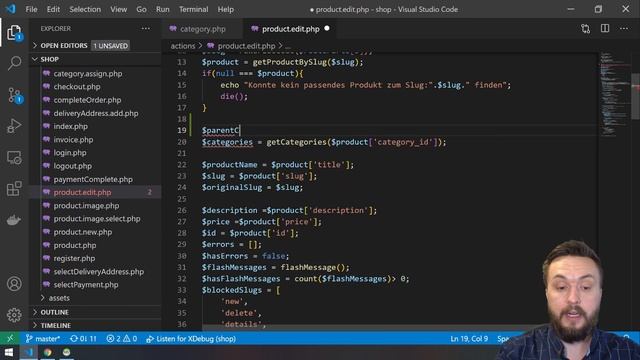Viewport: 640px width, 360px height.
Task: Click the remote window indicator in status bar
Action: [x=10, y=338]
